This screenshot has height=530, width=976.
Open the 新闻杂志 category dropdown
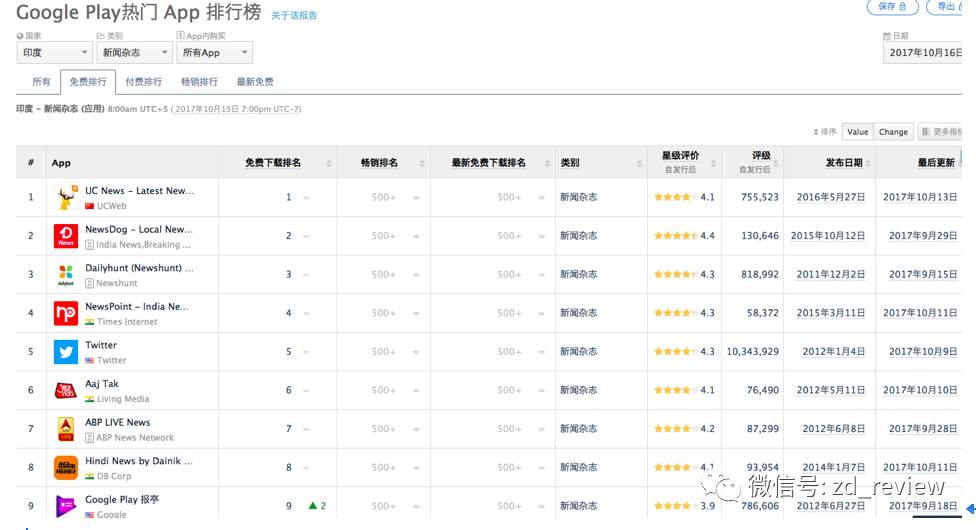pos(135,53)
